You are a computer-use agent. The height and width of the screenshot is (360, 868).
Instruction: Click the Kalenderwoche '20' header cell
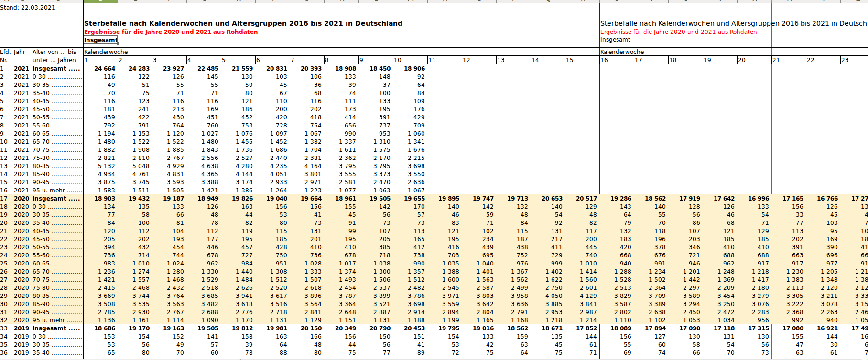click(x=754, y=60)
